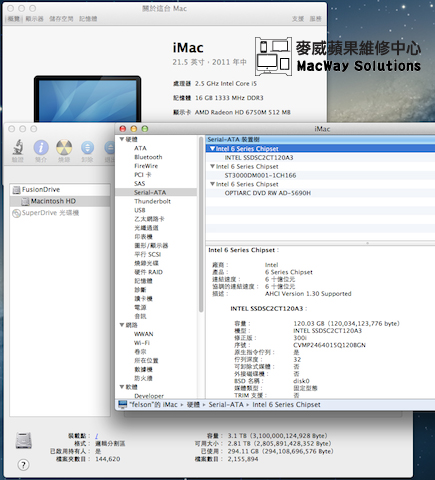Click 2.5 GHz Intel Core i5 processor text
This screenshot has width=435, height=480.
tap(226, 83)
